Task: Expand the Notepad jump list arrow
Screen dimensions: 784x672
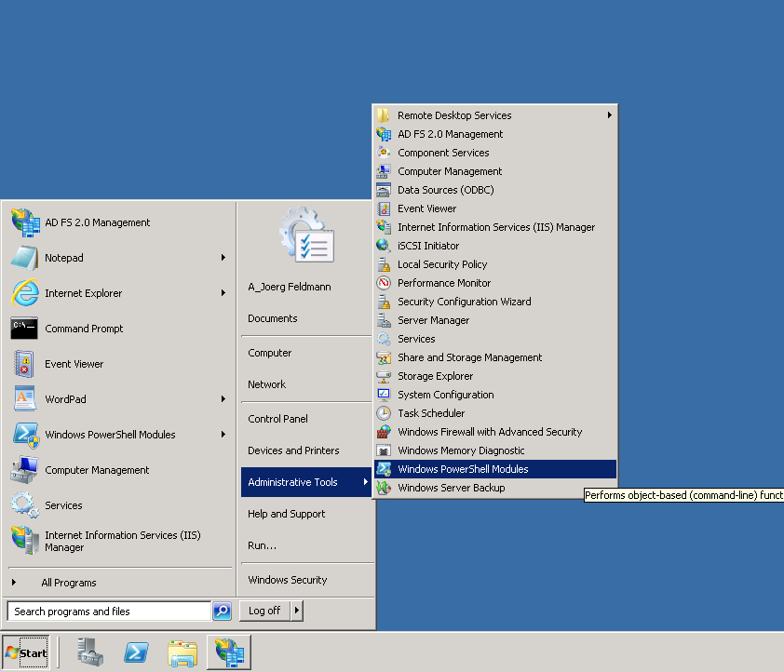Action: pos(223,258)
